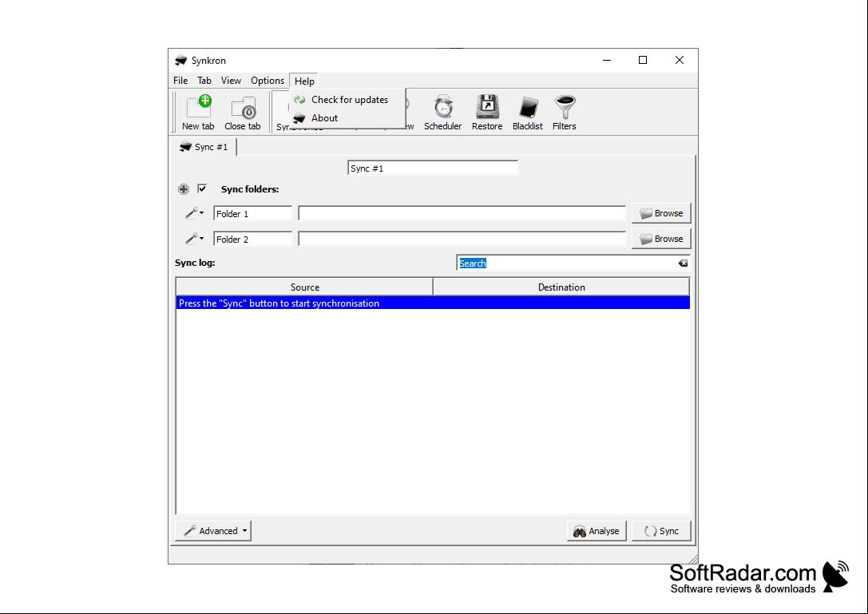Toggle the Sync folders checkbox
868x614 pixels.
(202, 188)
